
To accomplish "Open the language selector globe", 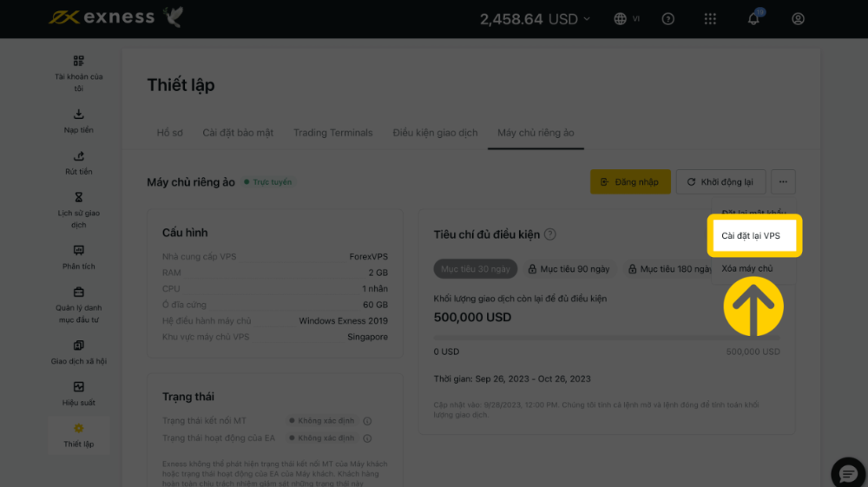I will coord(620,19).
